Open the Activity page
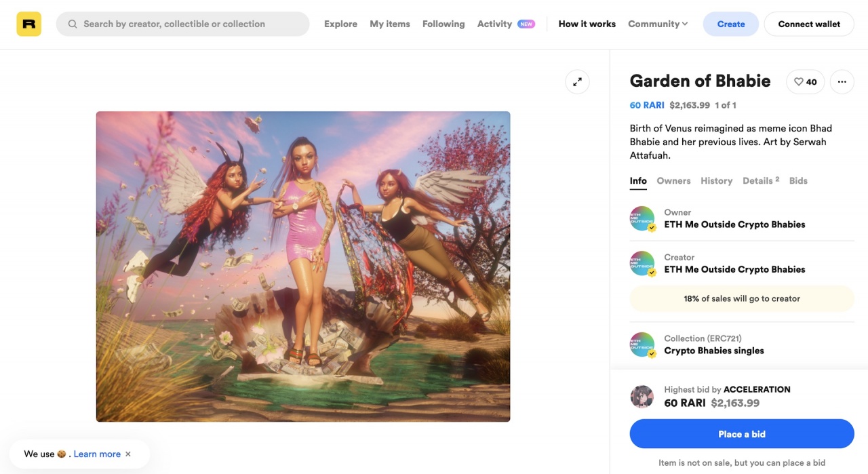Screen dimensions: 868x474 (494, 24)
